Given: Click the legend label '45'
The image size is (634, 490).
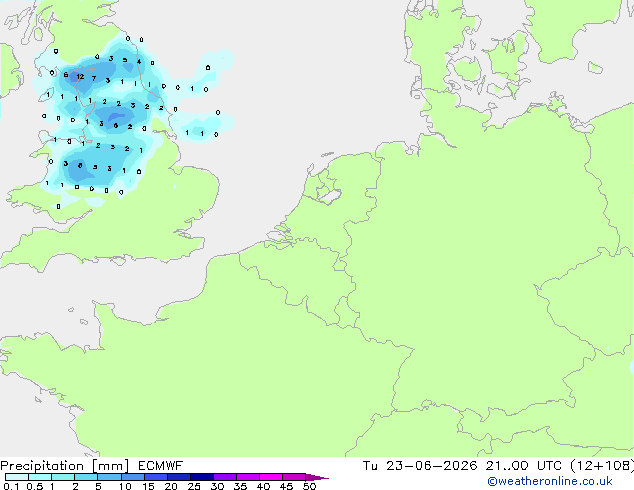Looking at the screenshot, I should [286, 486].
